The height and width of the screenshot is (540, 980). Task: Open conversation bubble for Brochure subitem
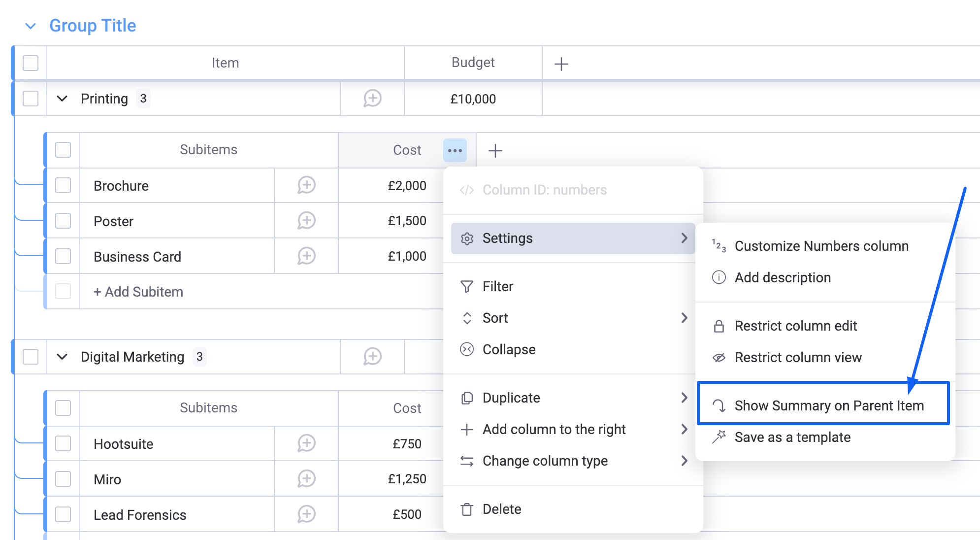306,186
